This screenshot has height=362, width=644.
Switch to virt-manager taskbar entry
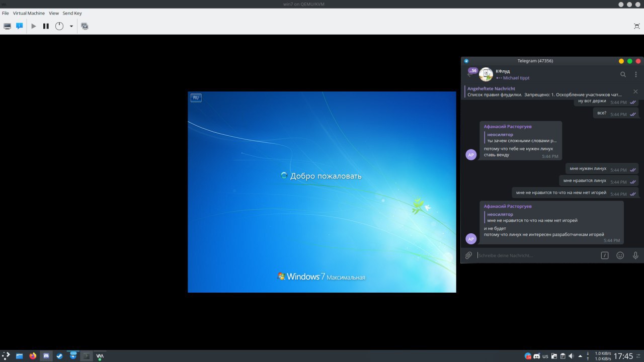100,356
